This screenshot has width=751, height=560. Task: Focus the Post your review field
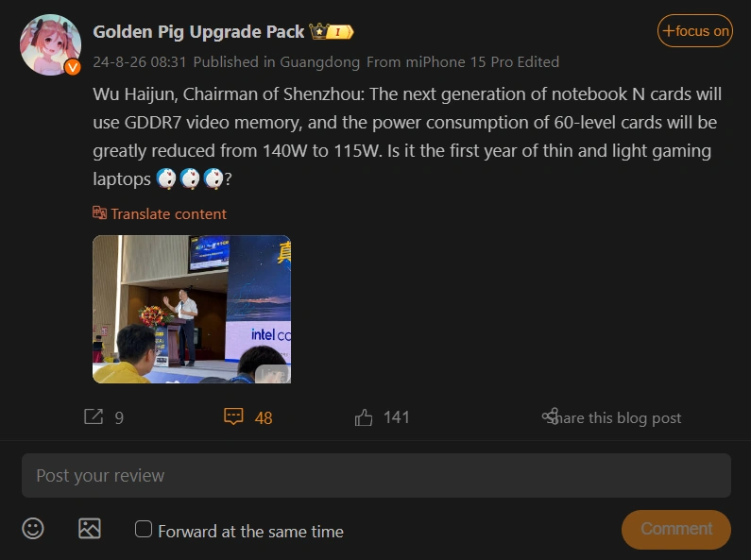click(376, 475)
